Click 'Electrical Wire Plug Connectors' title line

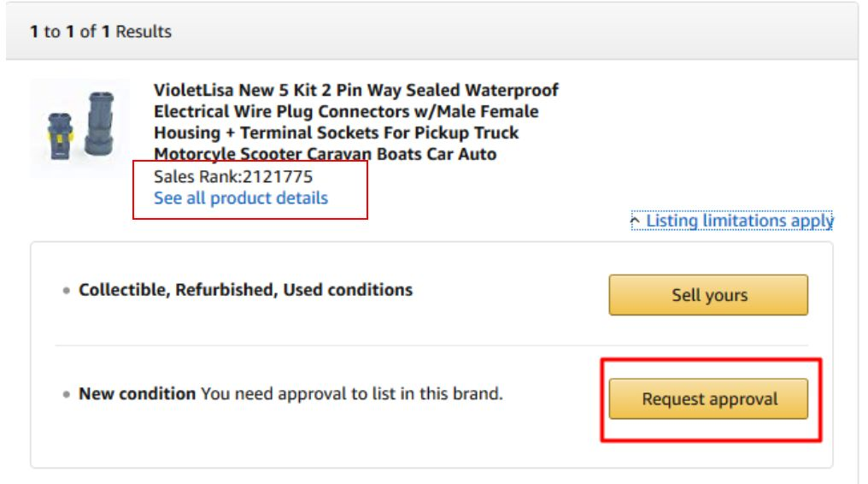[346, 112]
